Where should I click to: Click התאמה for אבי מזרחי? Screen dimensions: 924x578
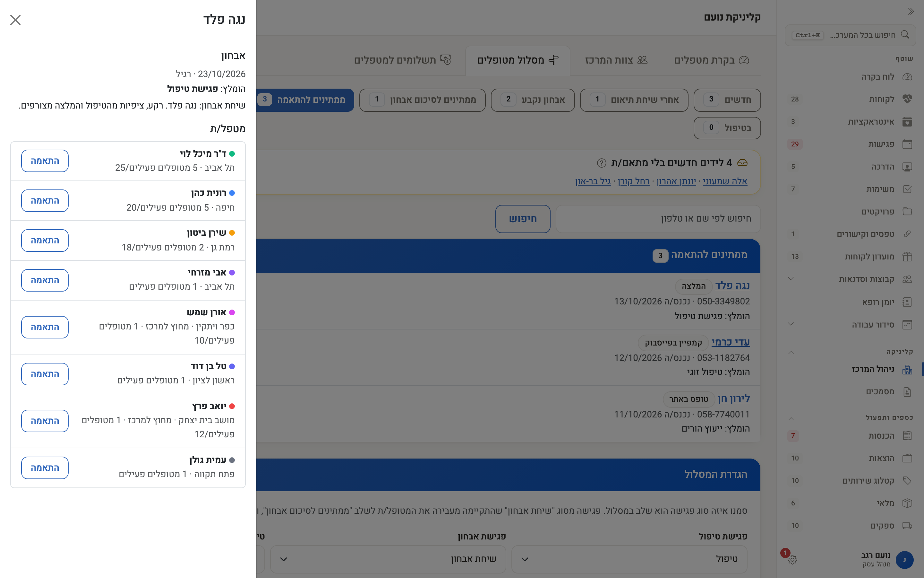point(45,280)
